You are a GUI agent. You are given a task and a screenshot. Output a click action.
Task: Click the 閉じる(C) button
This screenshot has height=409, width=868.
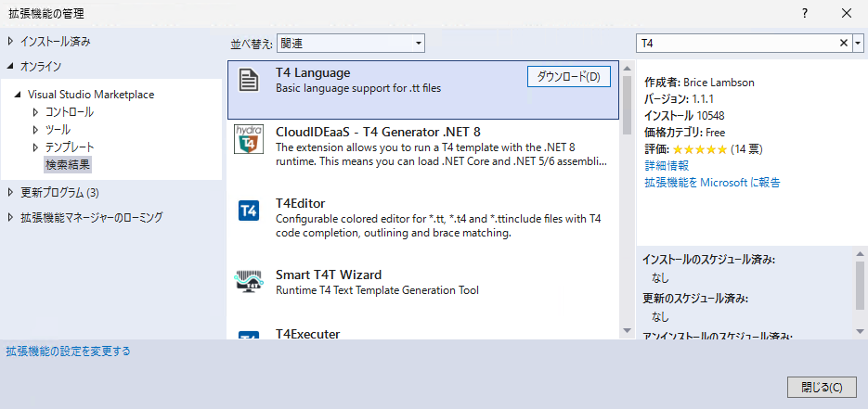click(822, 388)
